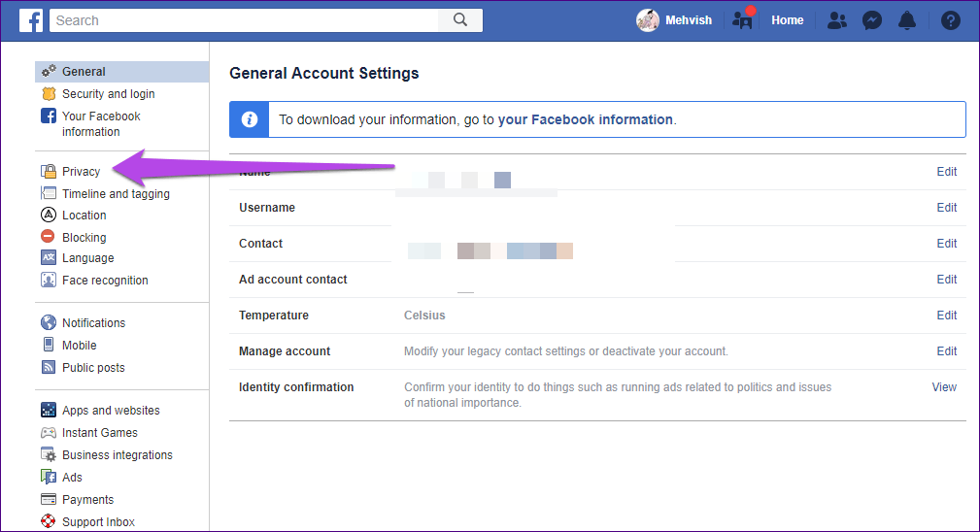
Task: Click the blue info icon in banner
Action: point(250,119)
